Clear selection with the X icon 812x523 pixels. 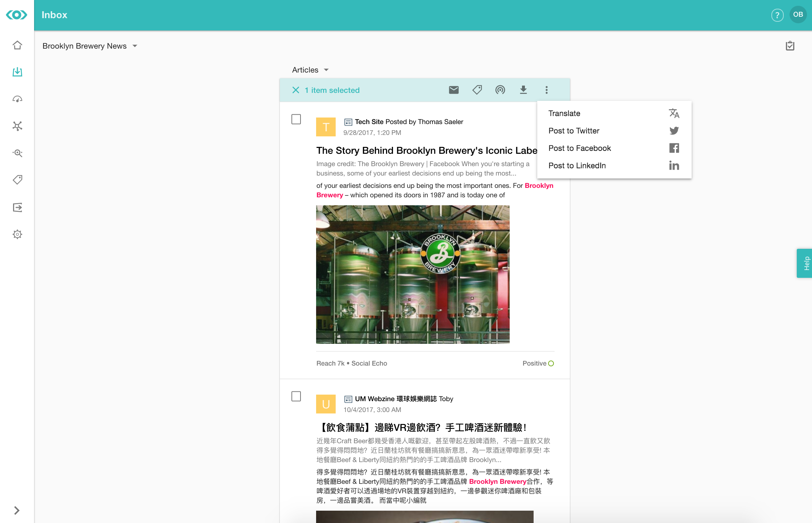[296, 90]
